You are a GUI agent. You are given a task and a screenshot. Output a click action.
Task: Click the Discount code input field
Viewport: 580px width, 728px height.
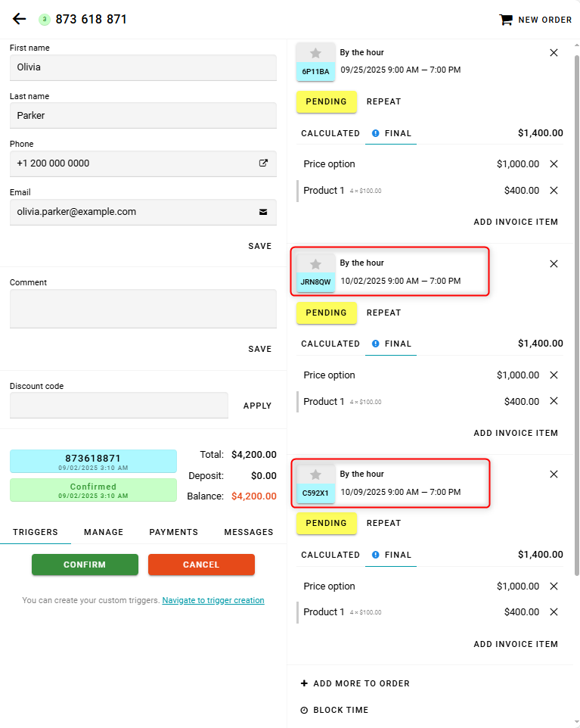pos(119,405)
